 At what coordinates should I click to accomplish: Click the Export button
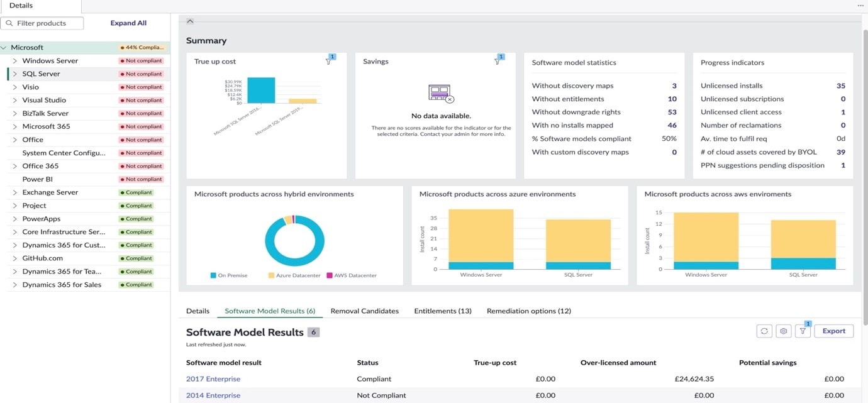(833, 330)
